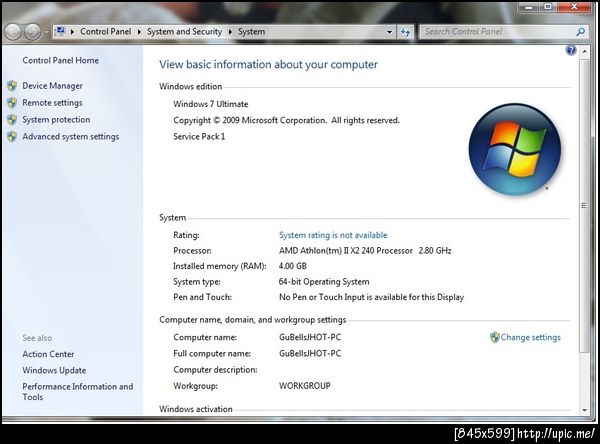Click the shield icon beside System protection
The image size is (600, 444).
pyautogui.click(x=12, y=120)
